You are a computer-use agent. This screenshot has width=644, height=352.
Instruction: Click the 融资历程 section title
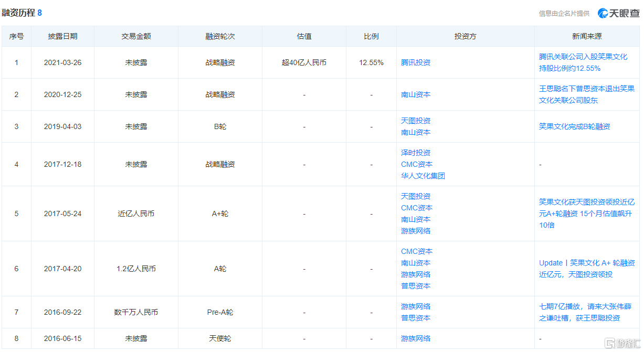[18, 13]
